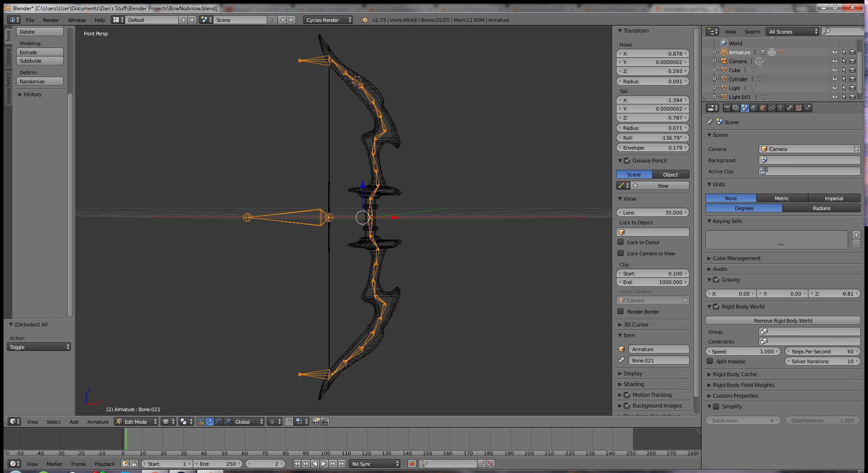This screenshot has height=473, width=868.
Task: Click the insert keyframe key icon
Action: click(482, 464)
